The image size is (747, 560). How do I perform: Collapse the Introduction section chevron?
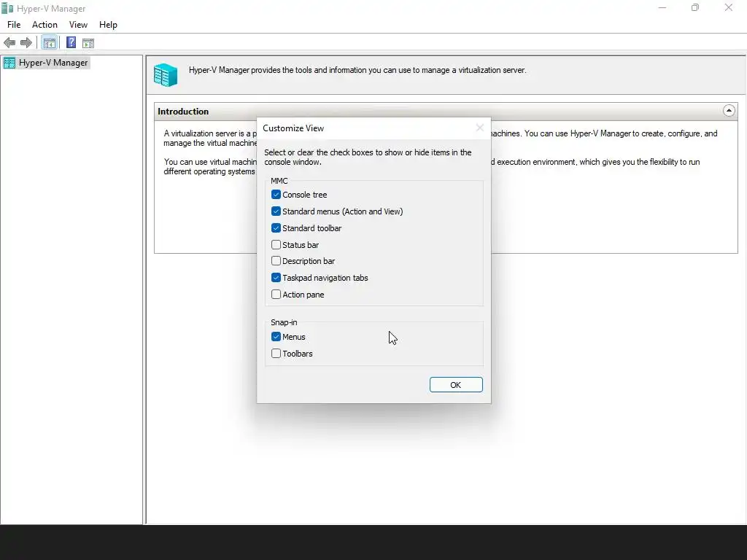coord(729,111)
